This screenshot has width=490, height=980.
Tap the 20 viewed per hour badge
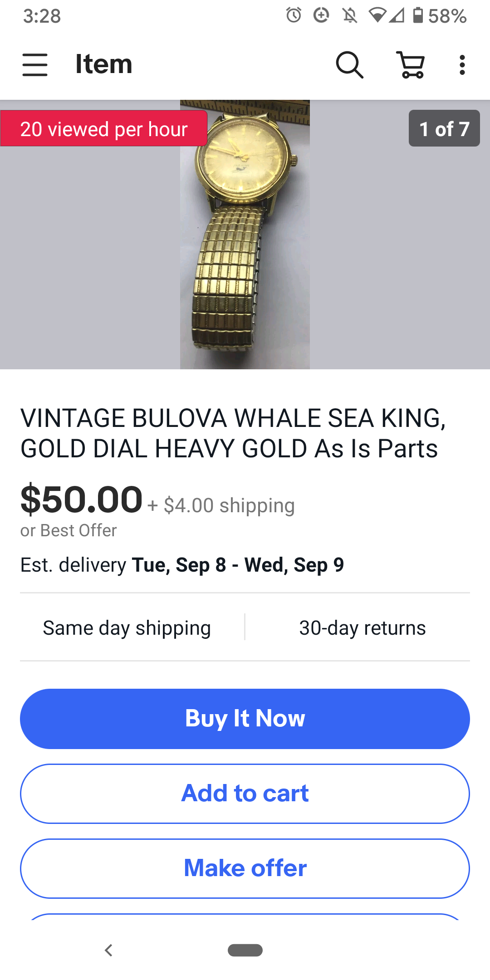click(104, 129)
